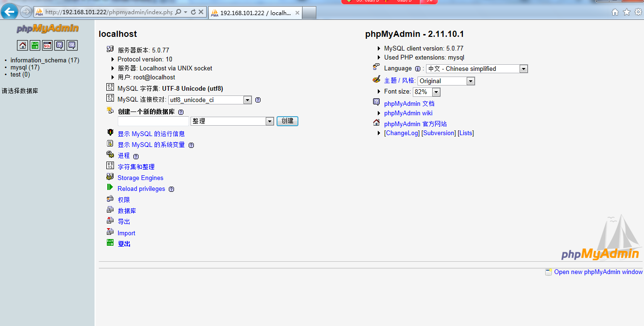The height and width of the screenshot is (326, 644).
Task: Open browser Home icon at top right
Action: tap(615, 12)
